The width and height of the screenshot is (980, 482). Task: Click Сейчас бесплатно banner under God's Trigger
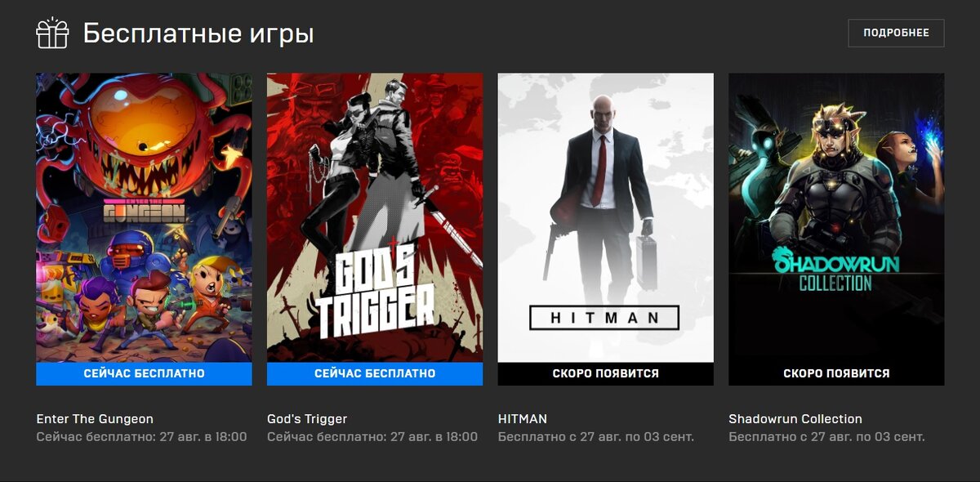pos(375,373)
